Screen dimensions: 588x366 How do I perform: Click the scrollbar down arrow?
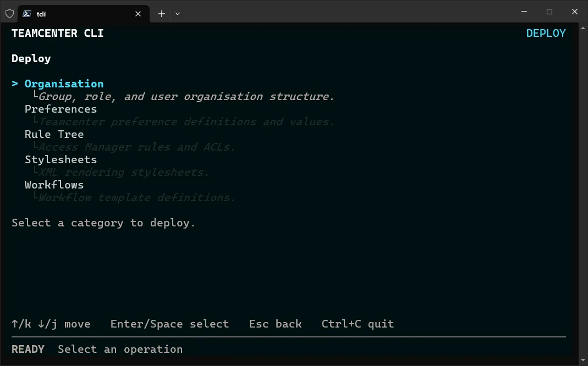pyautogui.click(x=582, y=361)
